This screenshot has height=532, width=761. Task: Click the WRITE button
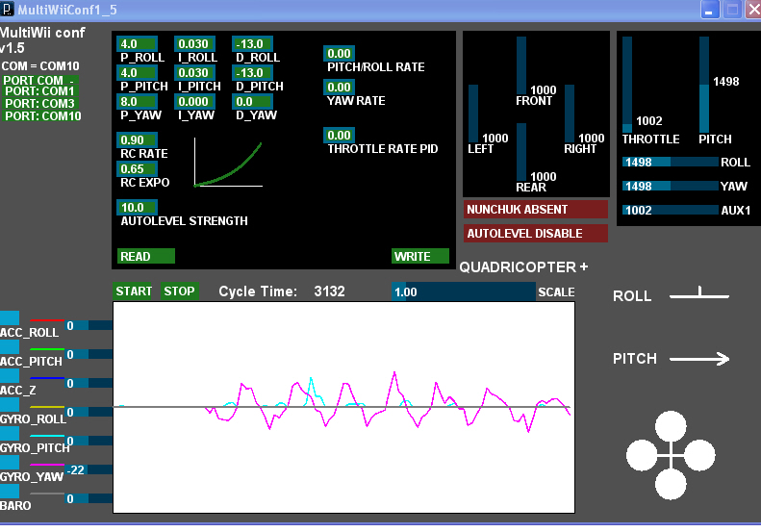[420, 256]
